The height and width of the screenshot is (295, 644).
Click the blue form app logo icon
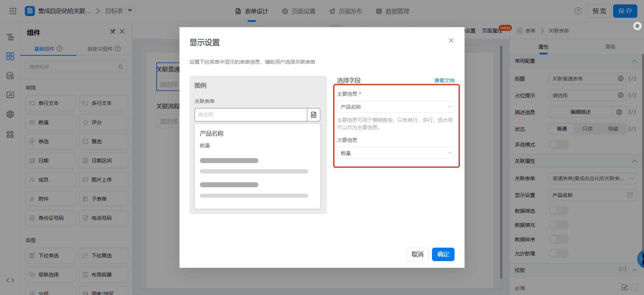(x=30, y=11)
